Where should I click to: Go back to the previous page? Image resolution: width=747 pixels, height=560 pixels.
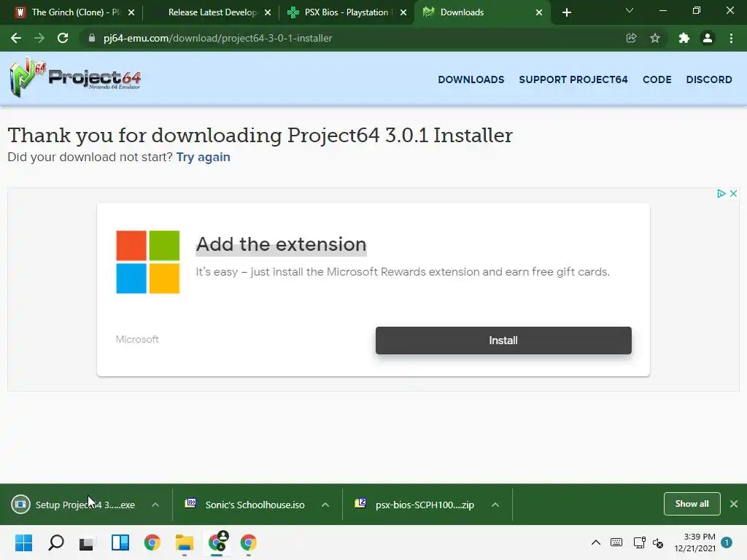click(16, 38)
